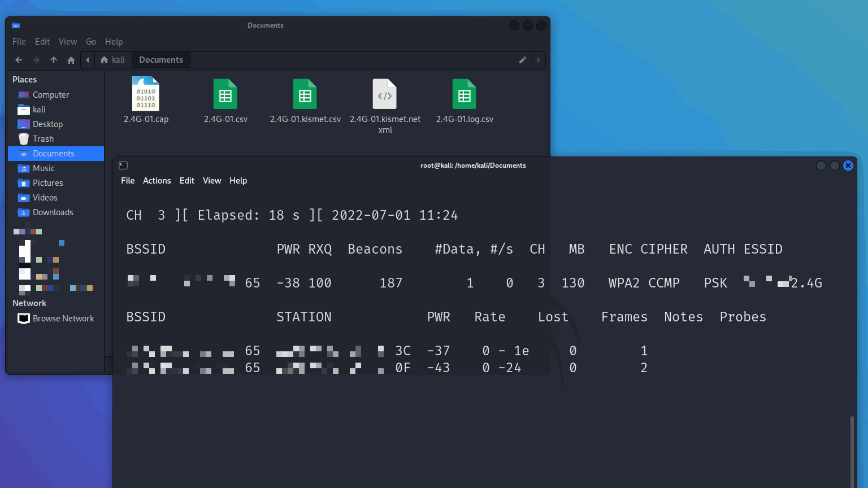The height and width of the screenshot is (488, 868).
Task: Click the home folder toolbar icon
Action: [x=71, y=60]
